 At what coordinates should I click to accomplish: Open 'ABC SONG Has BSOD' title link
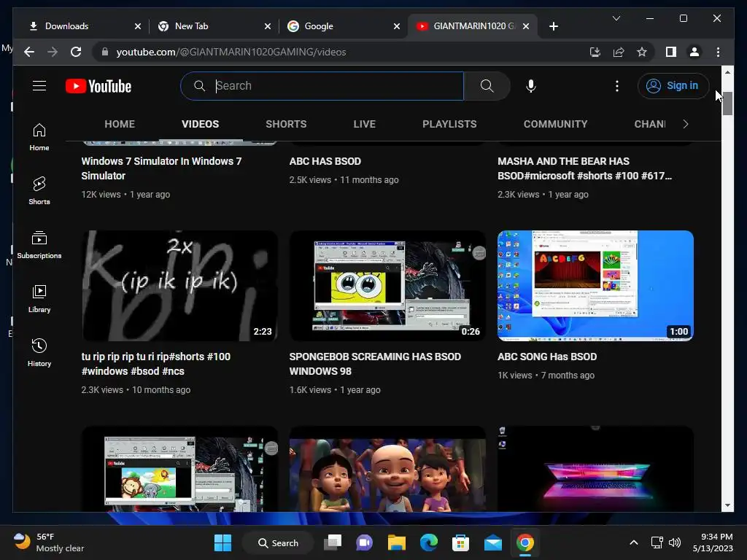click(x=547, y=357)
